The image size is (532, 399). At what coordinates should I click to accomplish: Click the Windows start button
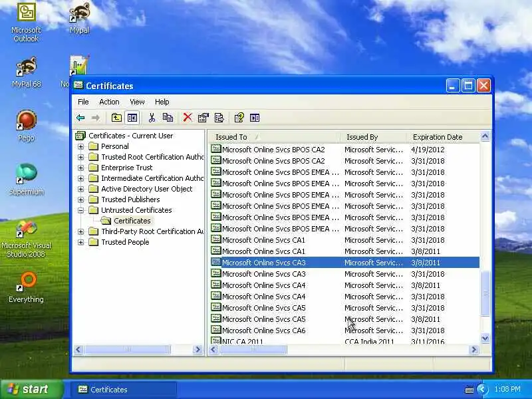pyautogui.click(x=32, y=389)
